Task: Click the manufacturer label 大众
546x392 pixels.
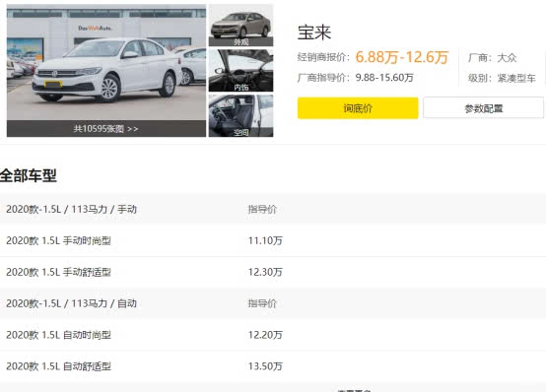Action: 507,57
